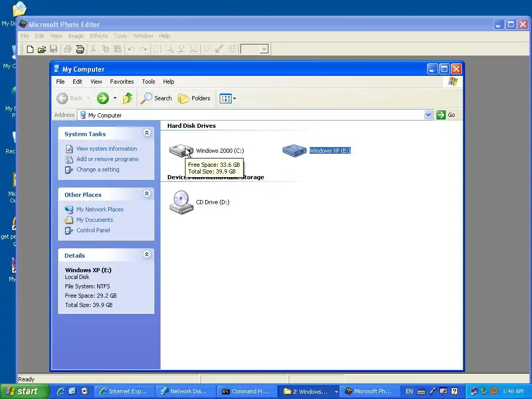Click the Go button beside address bar
This screenshot has width=532, height=399.
(x=446, y=115)
